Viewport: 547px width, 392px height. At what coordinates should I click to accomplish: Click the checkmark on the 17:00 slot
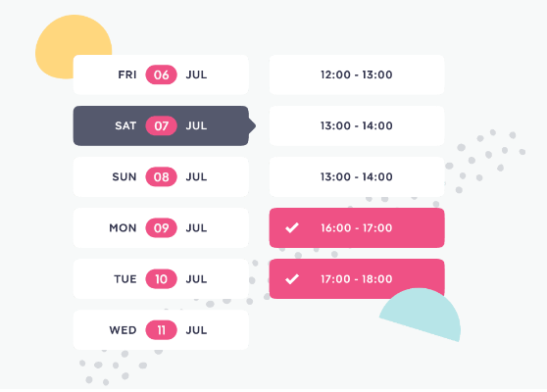click(x=292, y=279)
